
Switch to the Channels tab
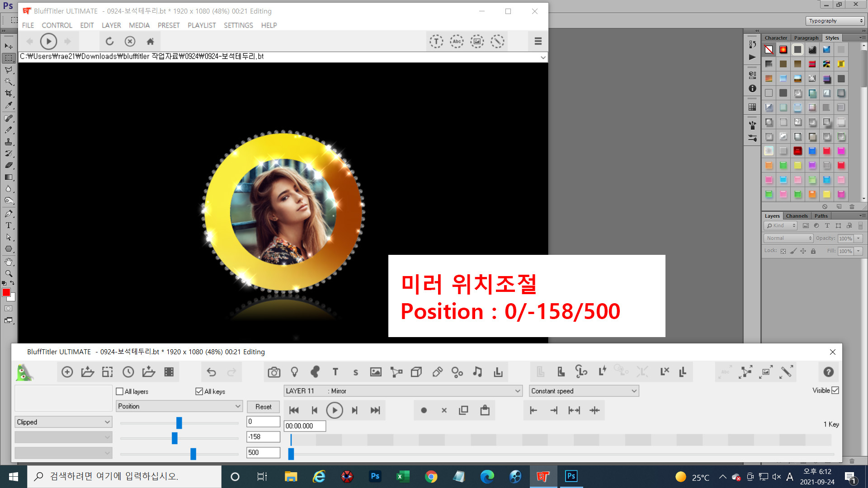[x=797, y=216]
